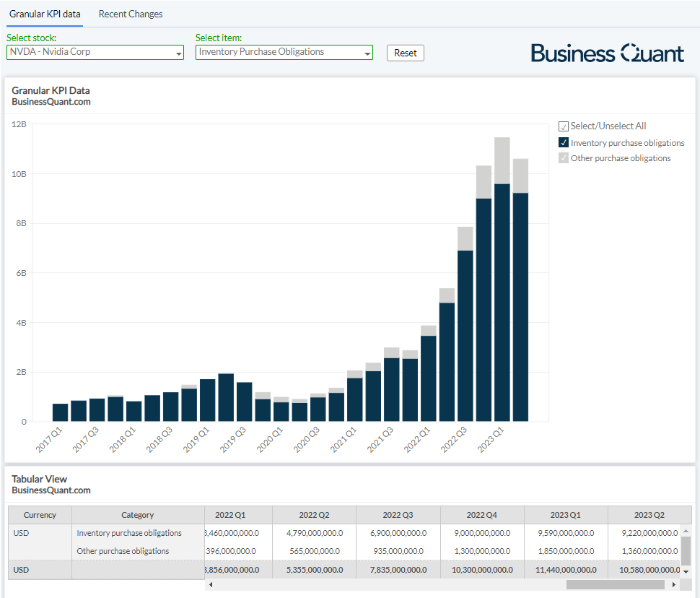Click the table's down scroll arrow
The image size is (700, 598).
(686, 571)
